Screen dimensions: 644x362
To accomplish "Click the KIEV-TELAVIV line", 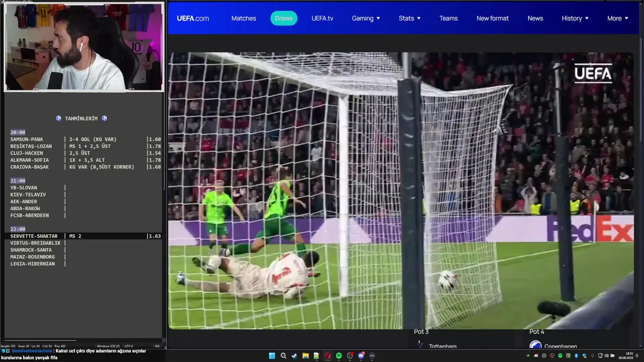I will click(x=38, y=195).
